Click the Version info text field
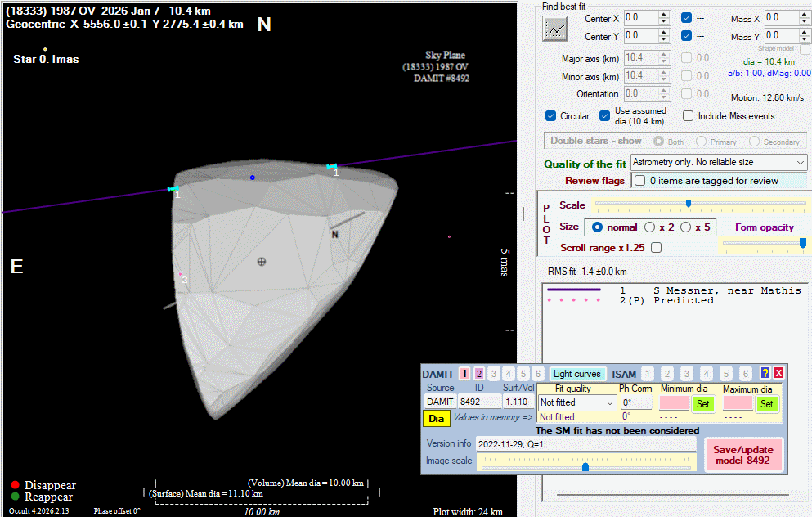The width and height of the screenshot is (812, 517). [585, 443]
